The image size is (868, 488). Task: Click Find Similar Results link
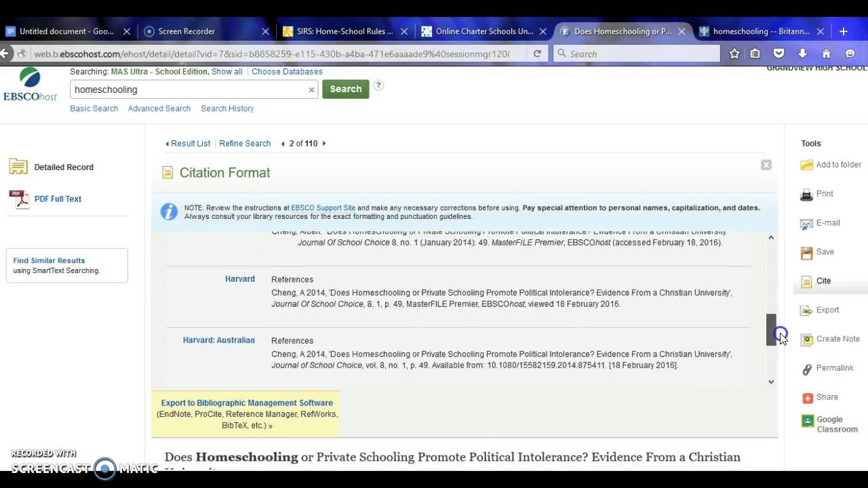[x=49, y=260]
